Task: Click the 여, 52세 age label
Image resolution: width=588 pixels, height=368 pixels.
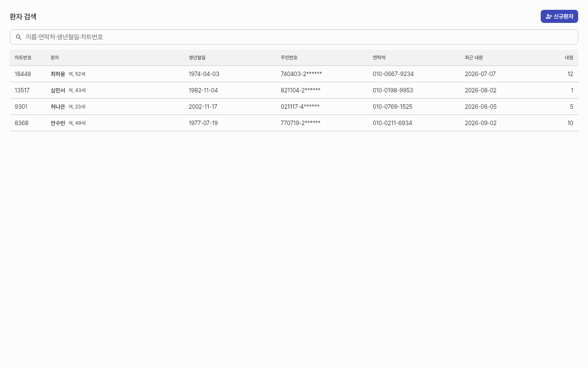Action: 77,74
